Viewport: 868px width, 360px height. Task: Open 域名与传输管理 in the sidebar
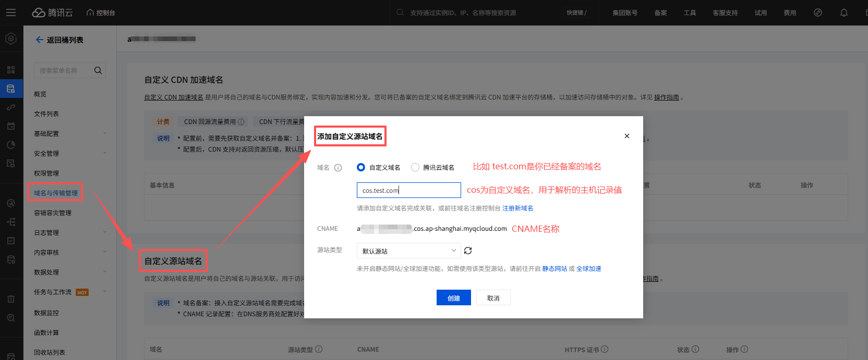[56, 193]
